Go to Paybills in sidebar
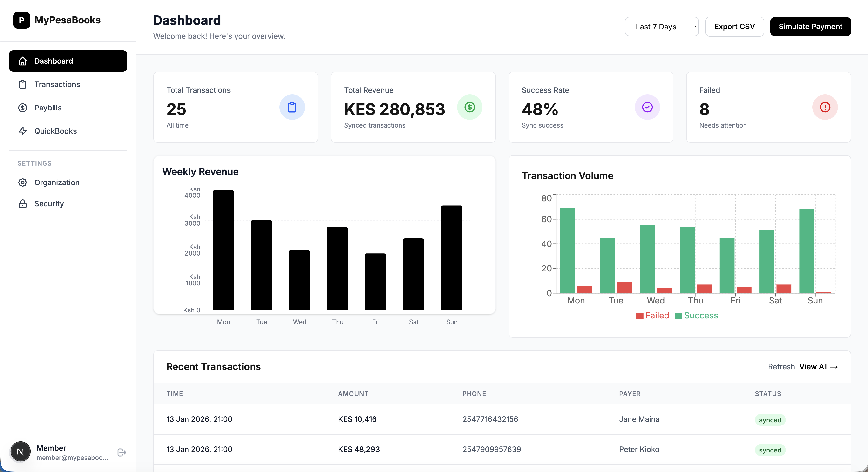This screenshot has width=868, height=472. [48, 108]
